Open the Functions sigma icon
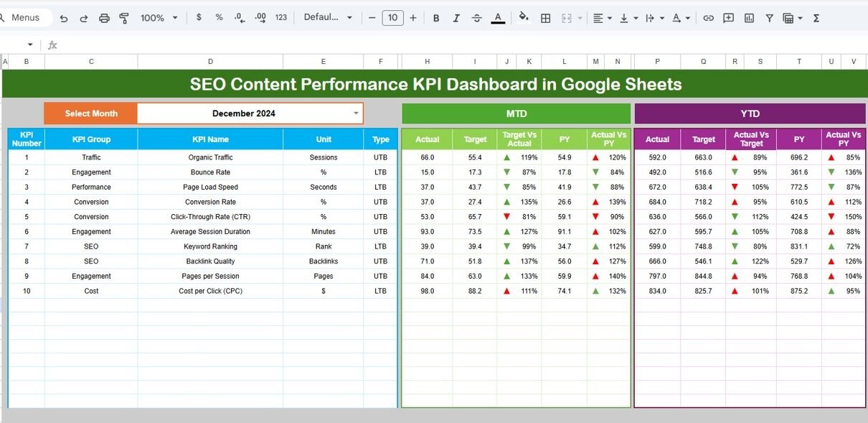Viewport: 868px width, 423px height. point(816,18)
